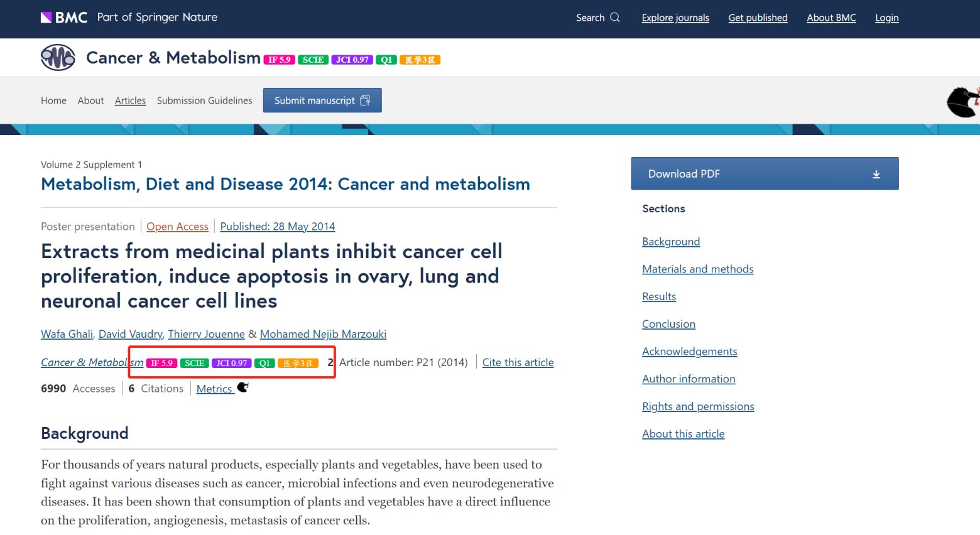
Task: Jump to Materials and methods section
Action: (697, 269)
